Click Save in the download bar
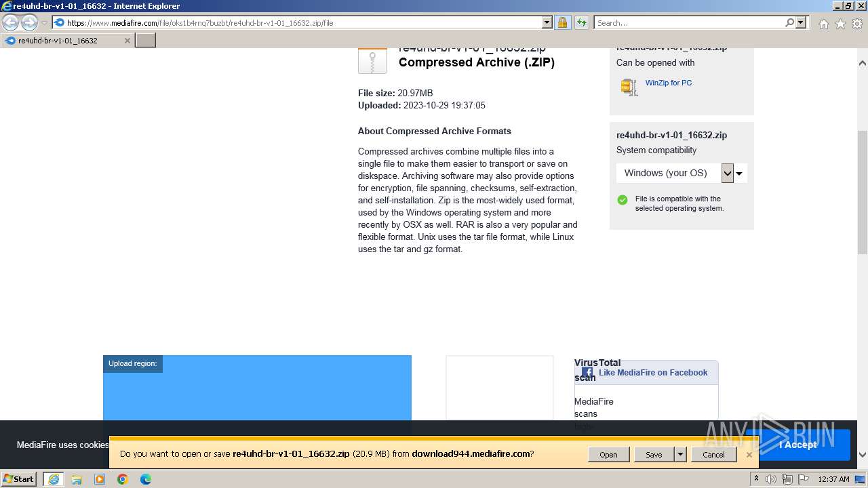 [x=654, y=455]
